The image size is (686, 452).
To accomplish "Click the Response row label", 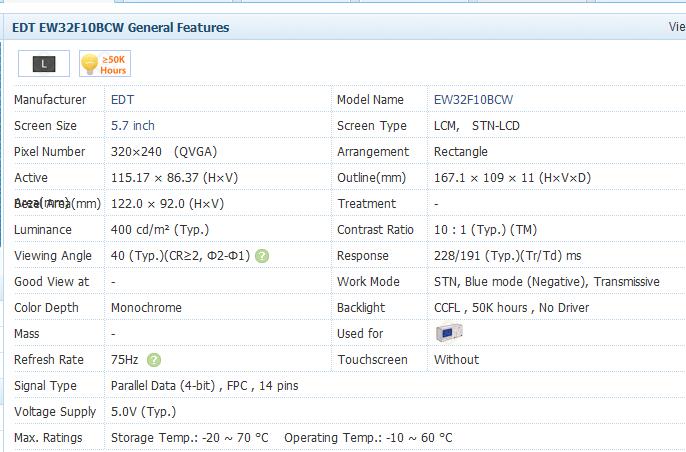I will click(363, 256).
